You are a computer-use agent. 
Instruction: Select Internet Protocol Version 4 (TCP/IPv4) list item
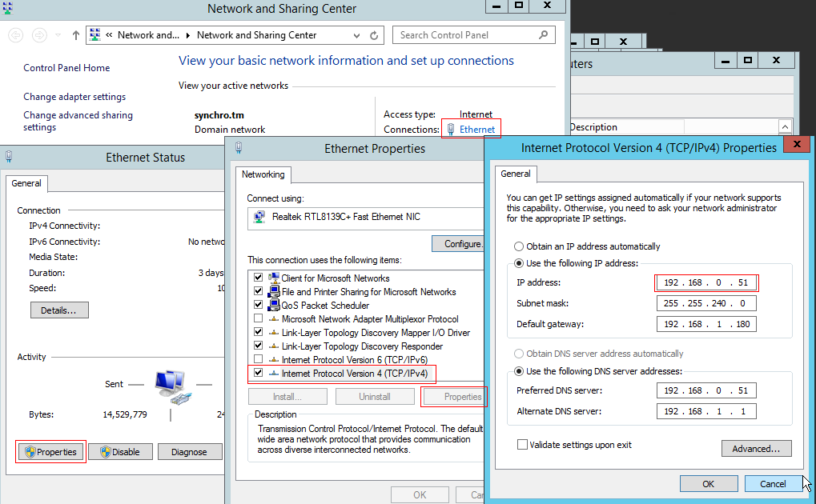[355, 374]
